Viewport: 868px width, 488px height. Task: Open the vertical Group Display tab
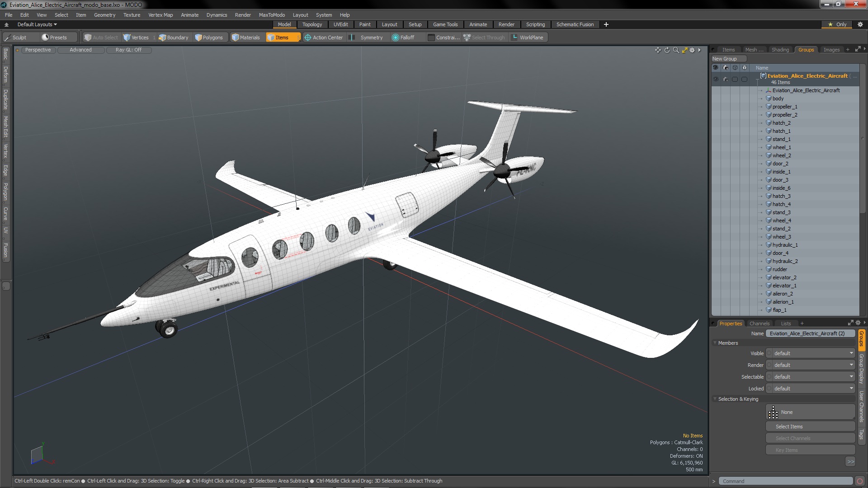[862, 369]
